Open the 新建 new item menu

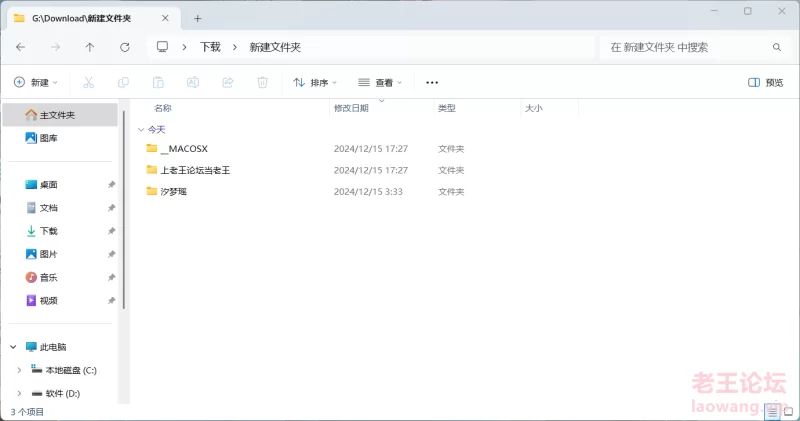[x=36, y=83]
